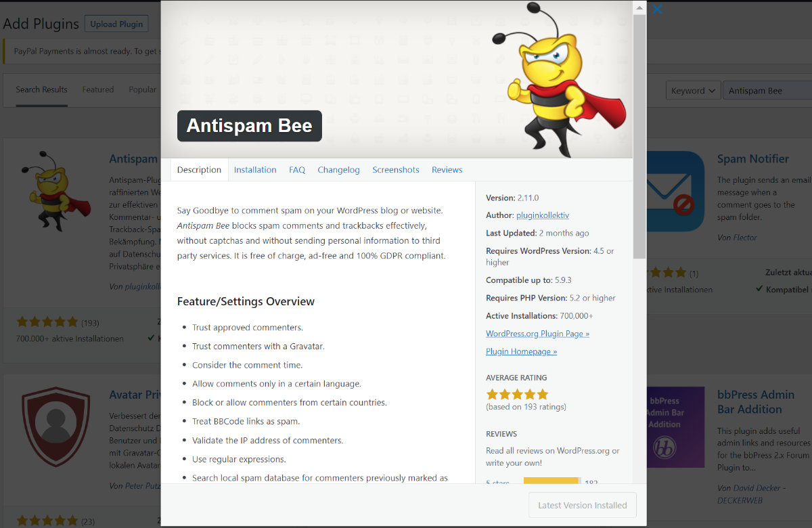
Task: Switch to the FAQ tab
Action: tap(297, 170)
